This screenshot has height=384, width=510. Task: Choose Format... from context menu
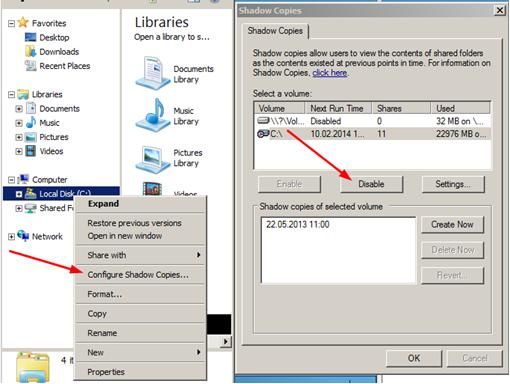[x=140, y=294]
